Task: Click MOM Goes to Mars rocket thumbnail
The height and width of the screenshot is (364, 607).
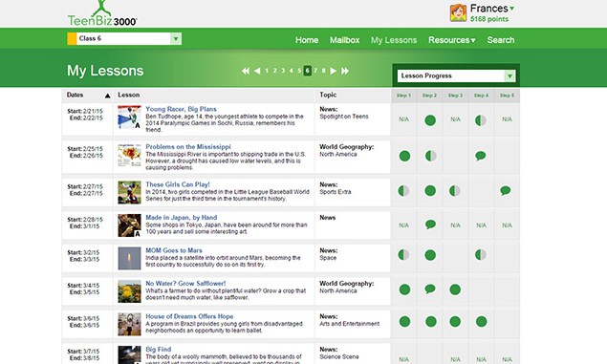Action: click(x=129, y=258)
